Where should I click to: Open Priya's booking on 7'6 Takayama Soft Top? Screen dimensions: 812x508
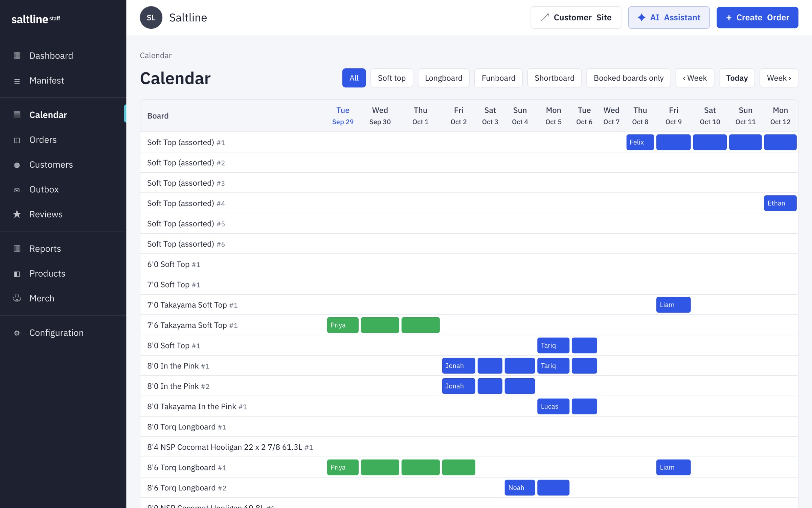342,325
